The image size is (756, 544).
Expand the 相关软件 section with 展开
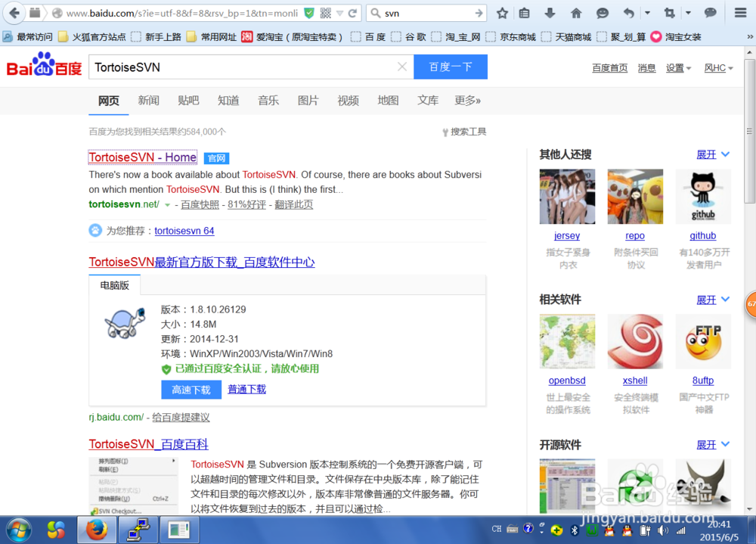click(713, 300)
